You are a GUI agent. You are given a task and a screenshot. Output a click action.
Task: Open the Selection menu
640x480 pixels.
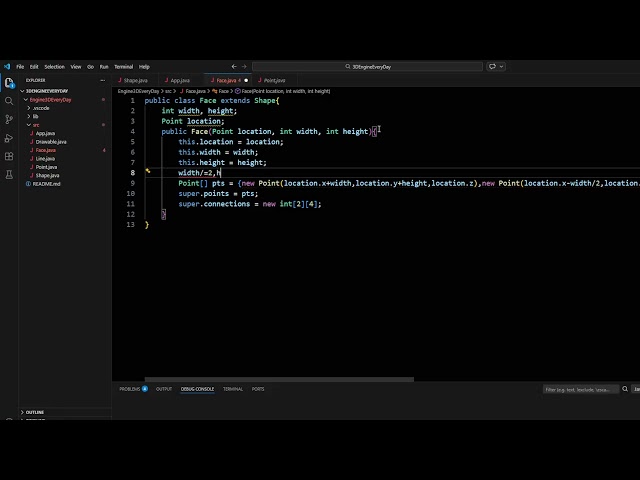(54, 67)
